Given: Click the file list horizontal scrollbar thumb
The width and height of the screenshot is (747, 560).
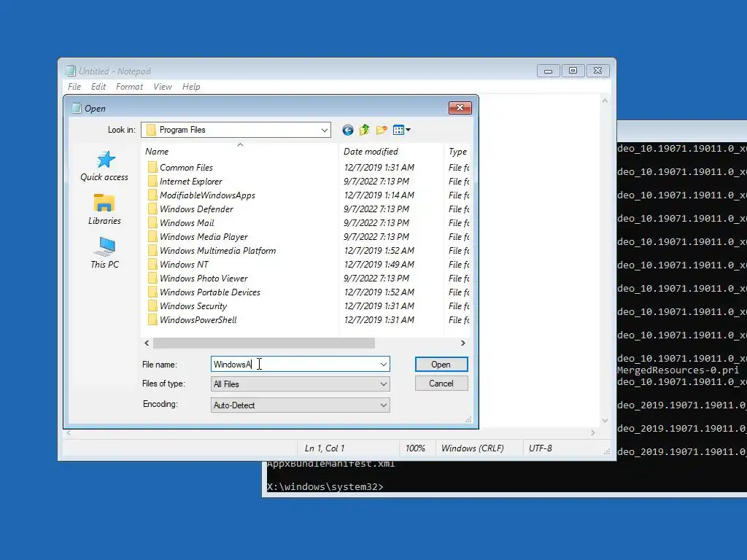Looking at the screenshot, I should tap(263, 343).
